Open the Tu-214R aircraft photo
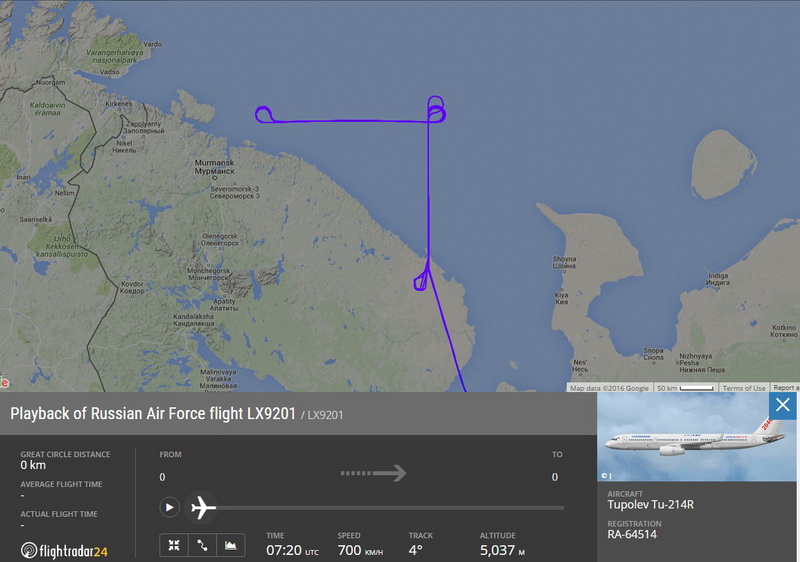800x562 pixels. click(696, 437)
